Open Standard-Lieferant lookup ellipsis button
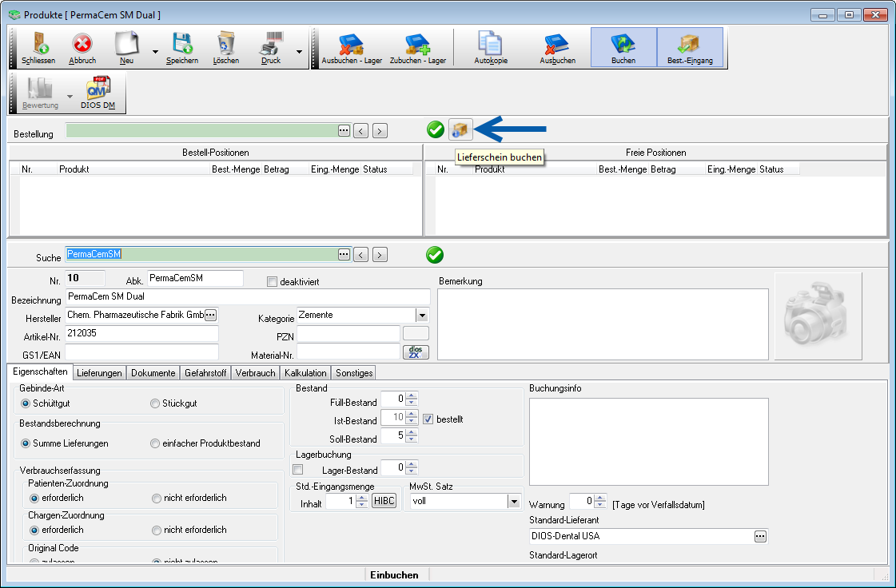 click(760, 536)
